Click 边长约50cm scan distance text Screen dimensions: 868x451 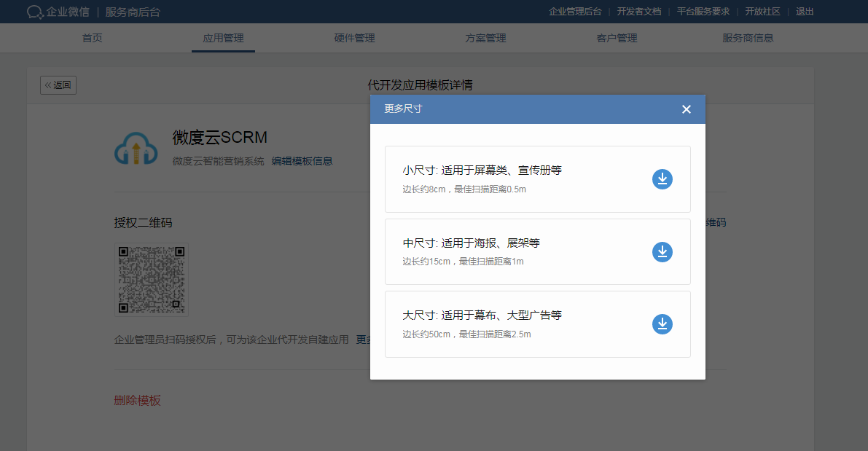466,334
